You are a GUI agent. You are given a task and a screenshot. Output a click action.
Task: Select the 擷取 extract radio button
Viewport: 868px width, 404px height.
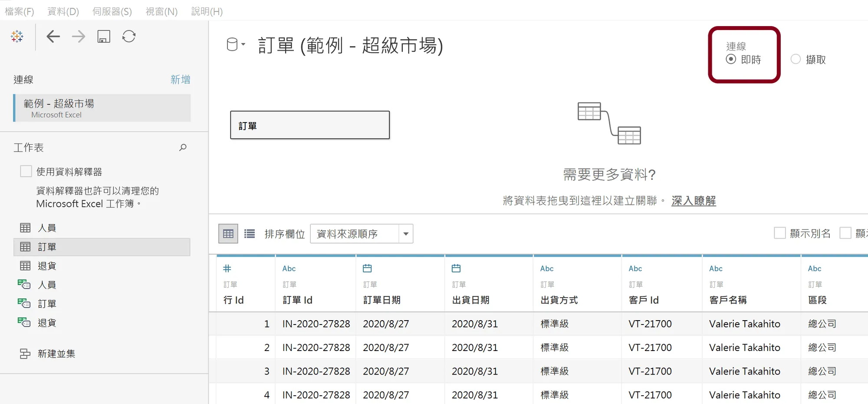click(796, 59)
